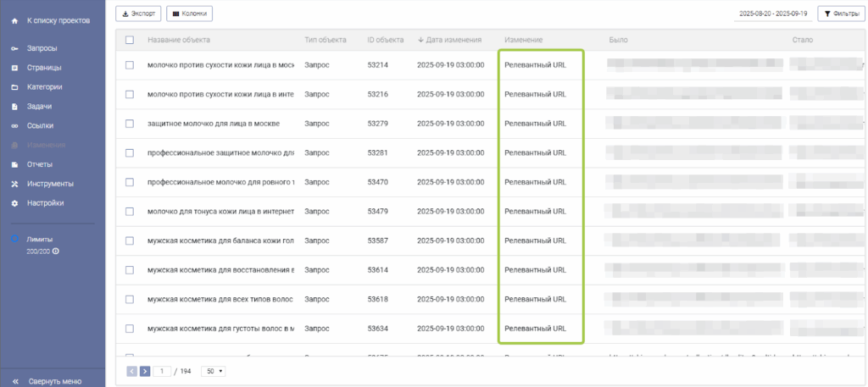This screenshot has height=387, width=868.
Task: Click the clock icon under Лимиты
Action: tap(55, 252)
